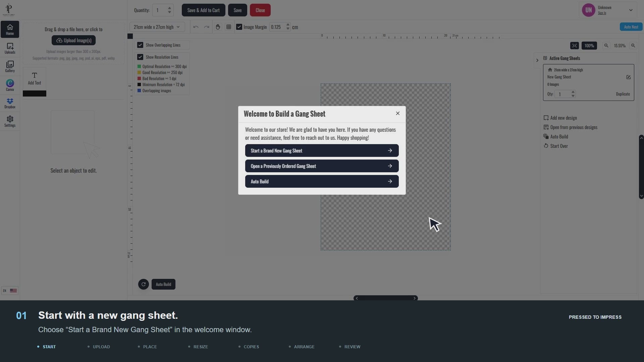Viewport: 644px width, 362px height.
Task: Click the 100% zoom button
Action: (589, 46)
